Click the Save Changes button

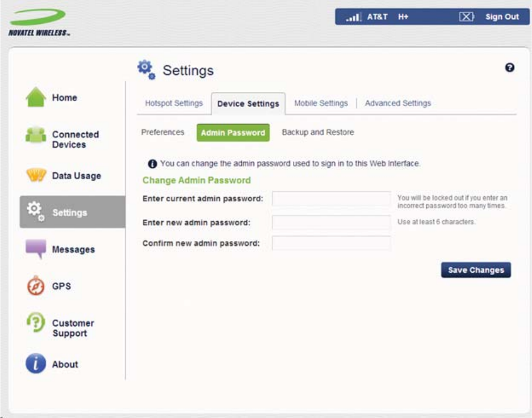point(476,270)
